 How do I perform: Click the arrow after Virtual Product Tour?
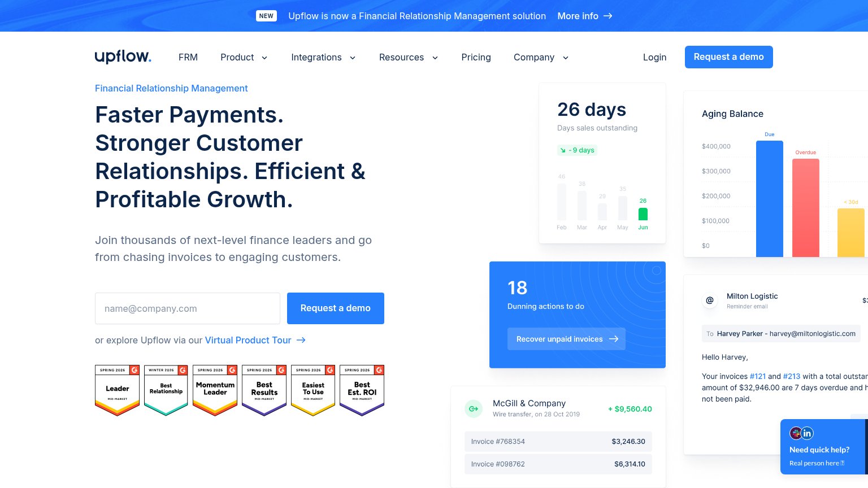pyautogui.click(x=301, y=340)
